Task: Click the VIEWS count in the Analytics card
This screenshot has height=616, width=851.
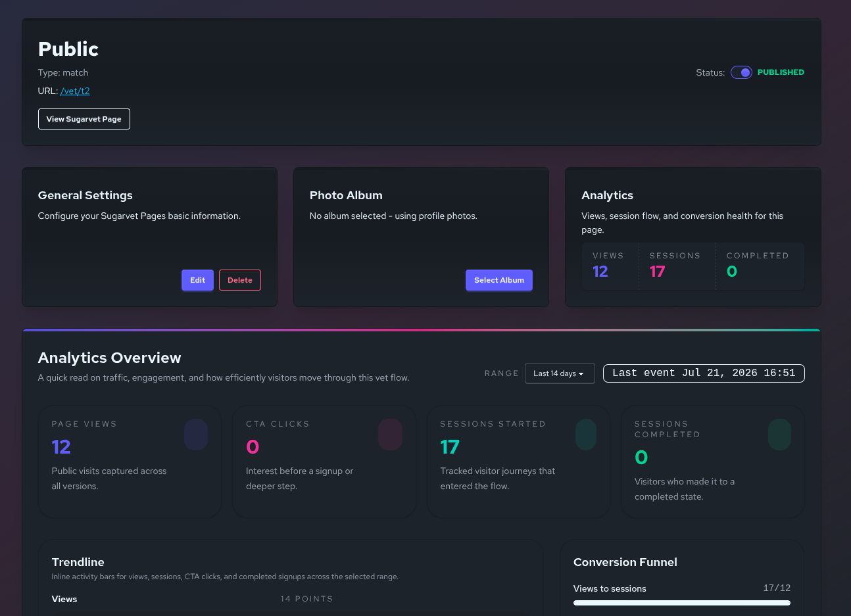Action: pyautogui.click(x=600, y=272)
